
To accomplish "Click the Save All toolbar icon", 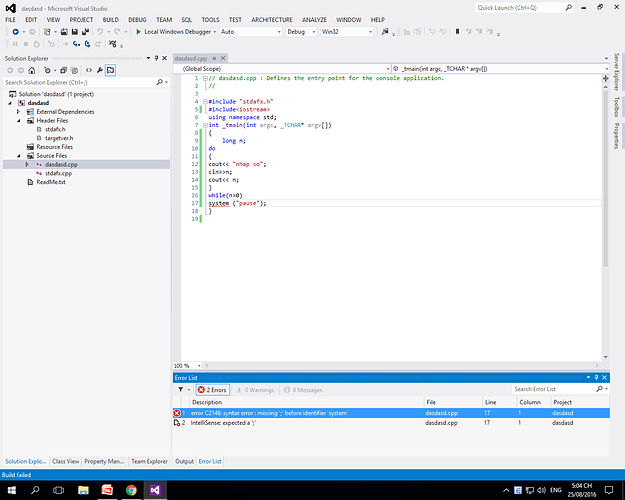I will (85, 32).
